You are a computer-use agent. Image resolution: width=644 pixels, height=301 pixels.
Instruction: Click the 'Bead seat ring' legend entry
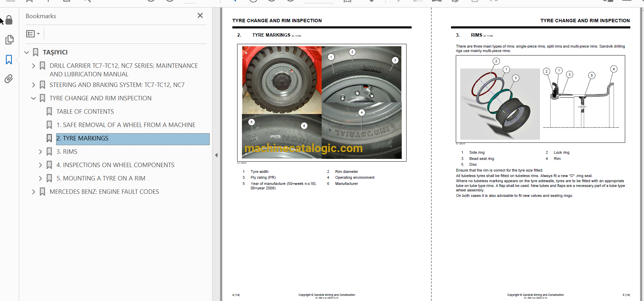click(482, 159)
